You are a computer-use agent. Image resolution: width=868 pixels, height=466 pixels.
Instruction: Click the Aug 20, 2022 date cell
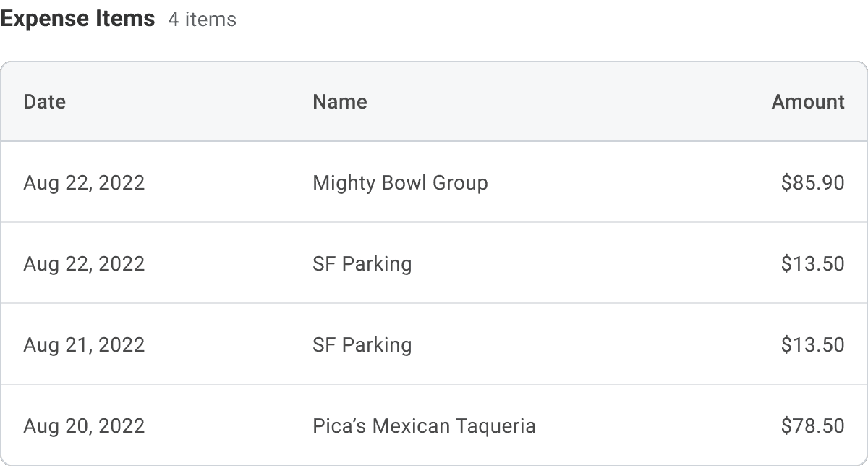[x=84, y=426]
